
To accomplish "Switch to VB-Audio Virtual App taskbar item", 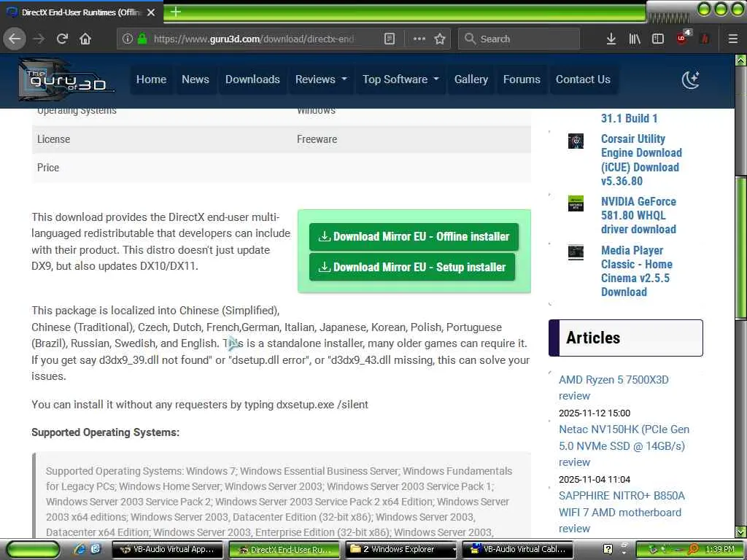I will (x=167, y=550).
